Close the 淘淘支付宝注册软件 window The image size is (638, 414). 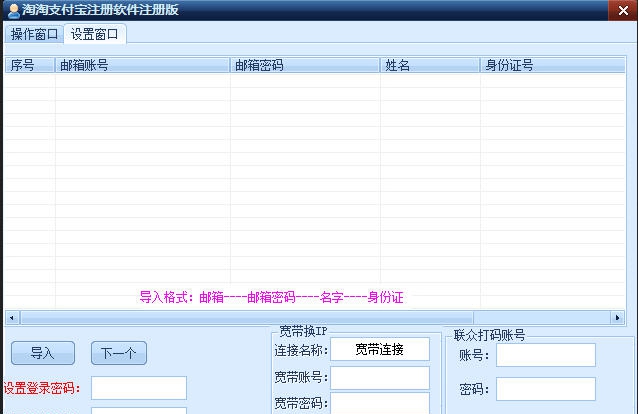click(x=623, y=10)
